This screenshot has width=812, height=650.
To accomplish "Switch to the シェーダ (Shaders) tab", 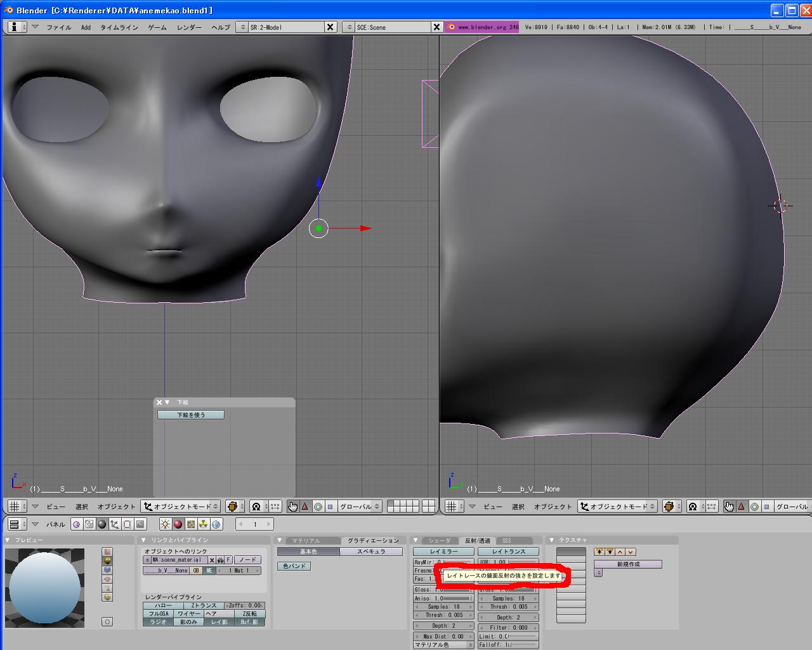I will [x=439, y=541].
